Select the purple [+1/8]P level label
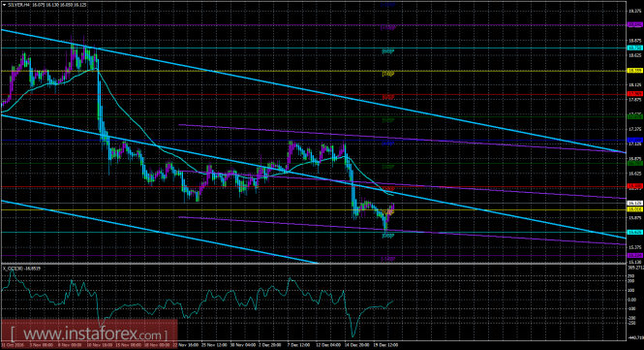The image size is (644, 350). click(x=388, y=28)
